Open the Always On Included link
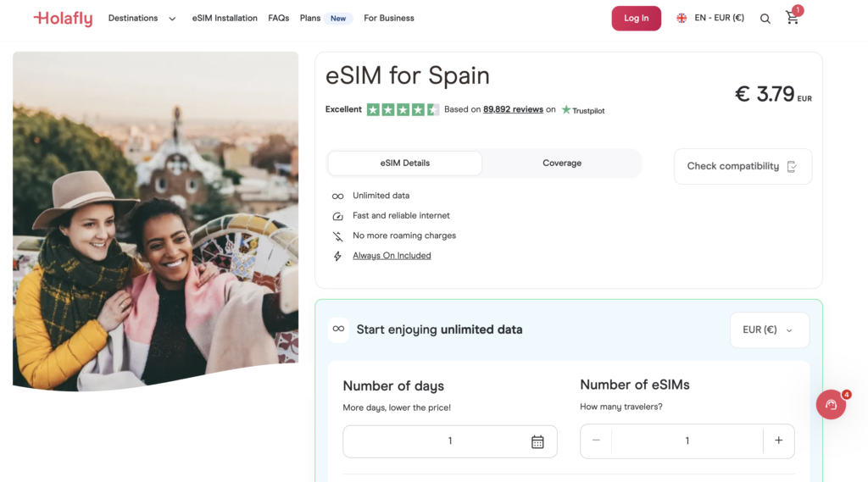868x482 pixels. (x=392, y=256)
